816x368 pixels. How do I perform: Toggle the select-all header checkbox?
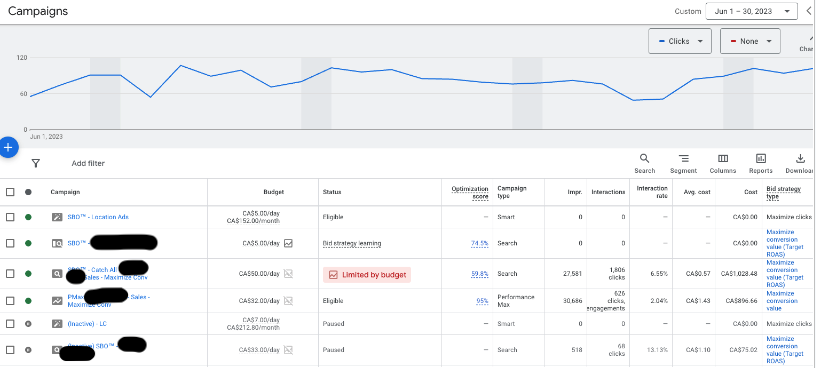coord(10,192)
